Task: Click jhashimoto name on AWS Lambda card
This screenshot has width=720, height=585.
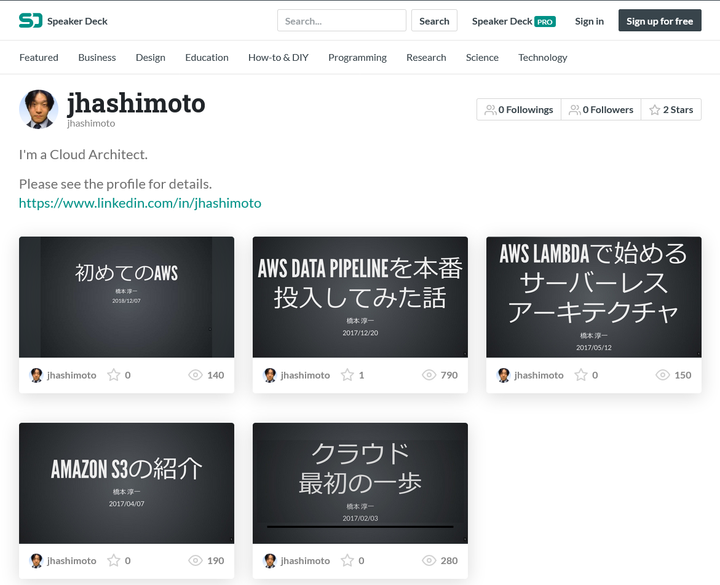Action: click(539, 375)
